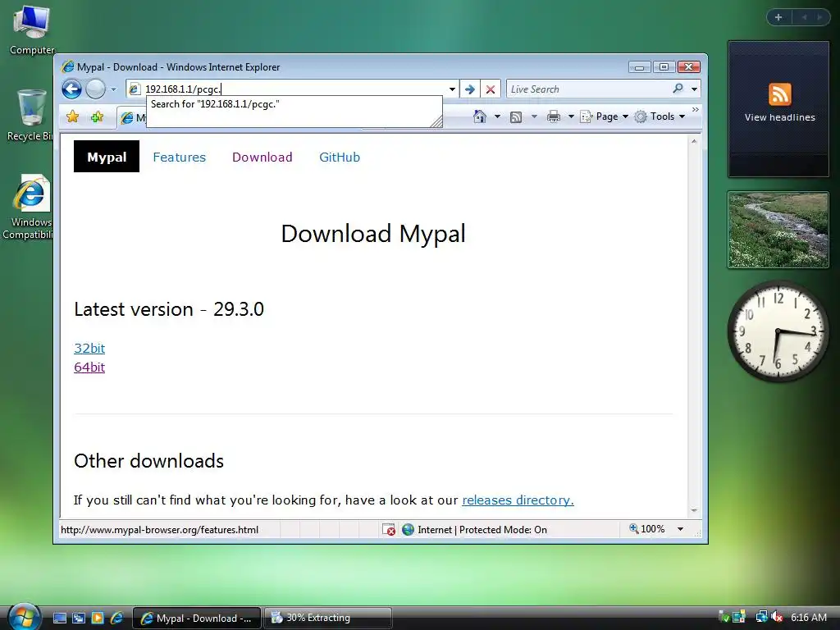Click 'Protected Mode: On' status text
Viewport: 840px width, 630px height.
coord(503,529)
